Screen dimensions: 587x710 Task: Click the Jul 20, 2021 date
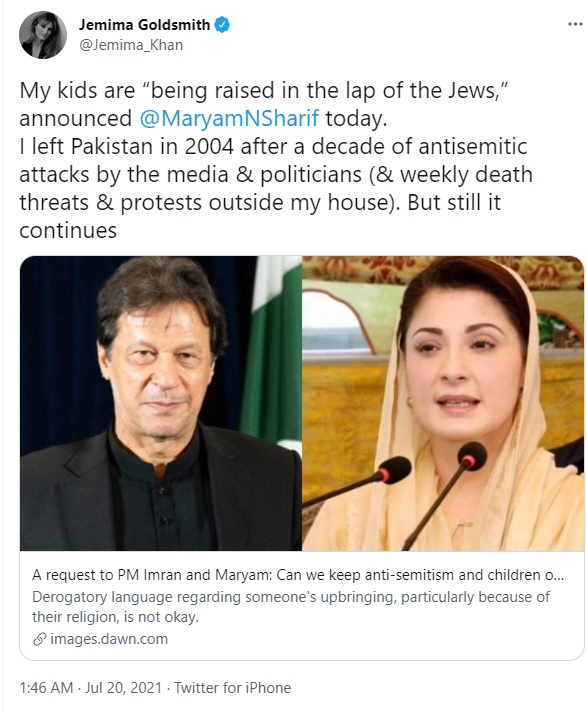(x=123, y=688)
